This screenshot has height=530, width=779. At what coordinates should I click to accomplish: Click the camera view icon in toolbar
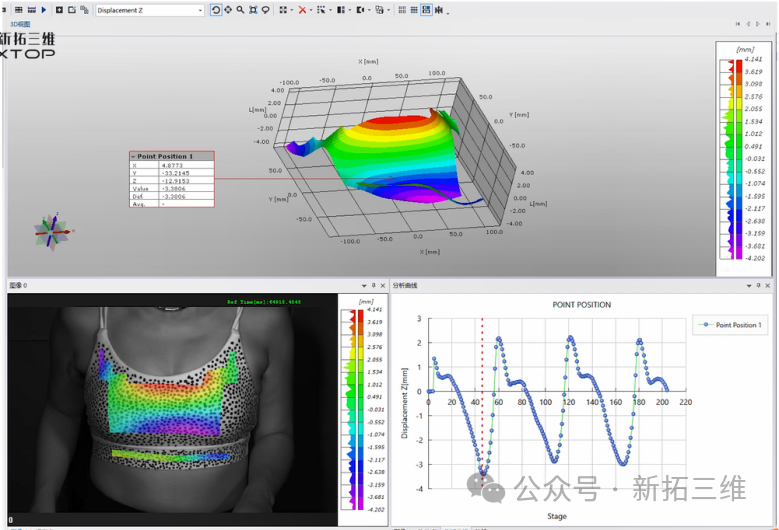click(360, 9)
